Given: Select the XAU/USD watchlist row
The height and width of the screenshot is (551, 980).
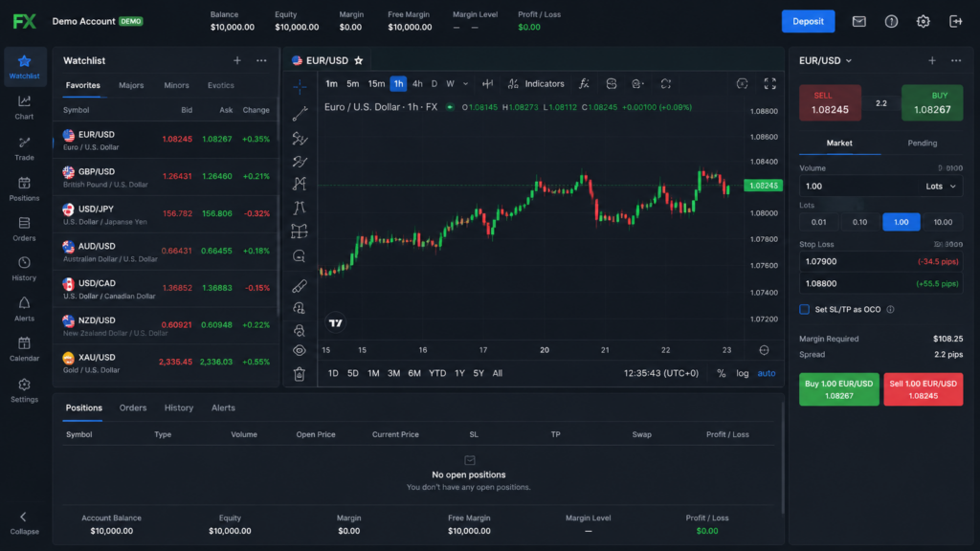Looking at the screenshot, I should 166,363.
